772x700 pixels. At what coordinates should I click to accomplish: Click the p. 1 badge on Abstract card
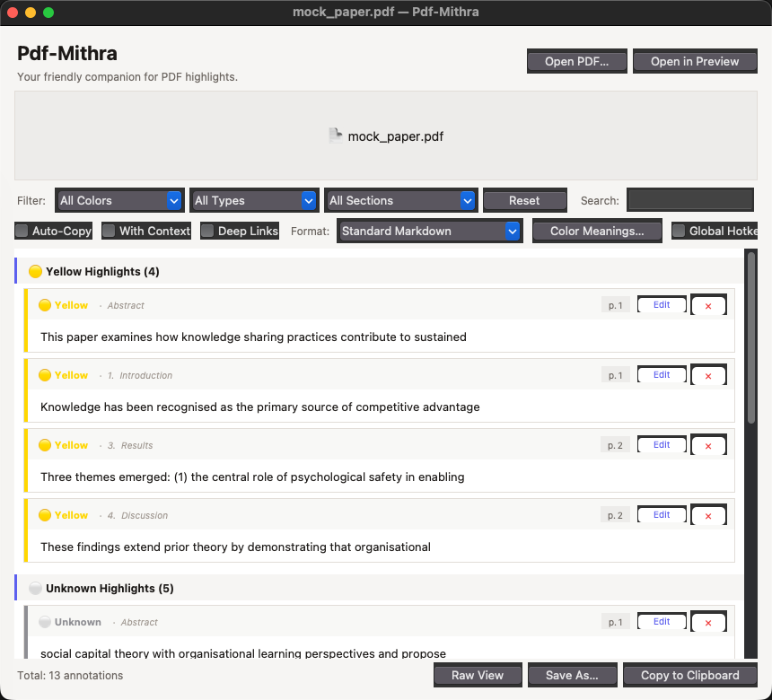[615, 305]
